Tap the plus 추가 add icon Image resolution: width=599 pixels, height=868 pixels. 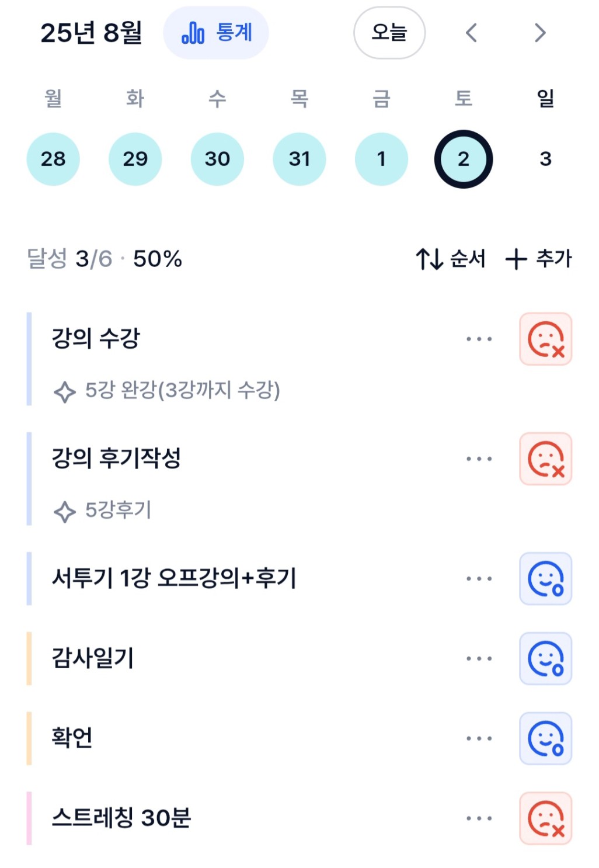516,259
